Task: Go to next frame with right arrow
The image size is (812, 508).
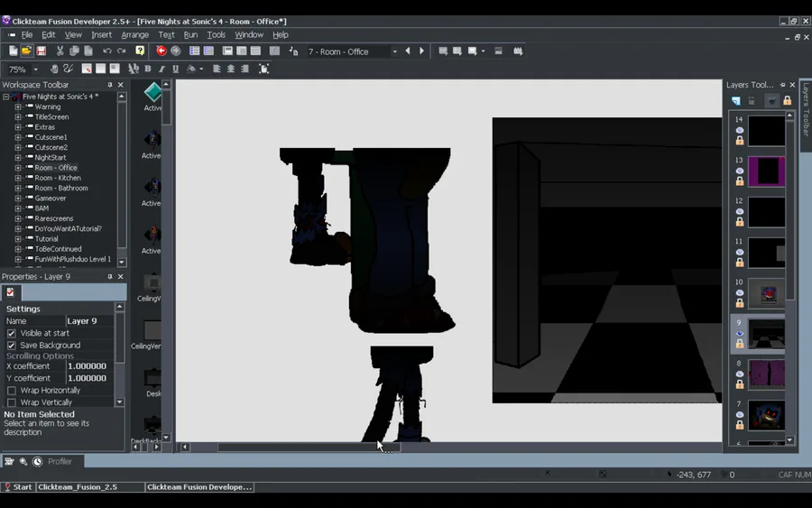Action: [x=421, y=51]
